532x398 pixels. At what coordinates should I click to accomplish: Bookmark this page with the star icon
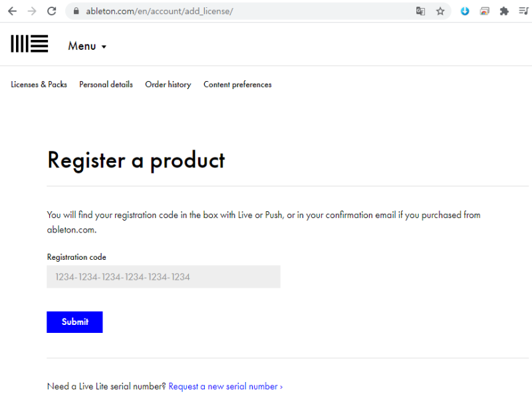point(440,11)
